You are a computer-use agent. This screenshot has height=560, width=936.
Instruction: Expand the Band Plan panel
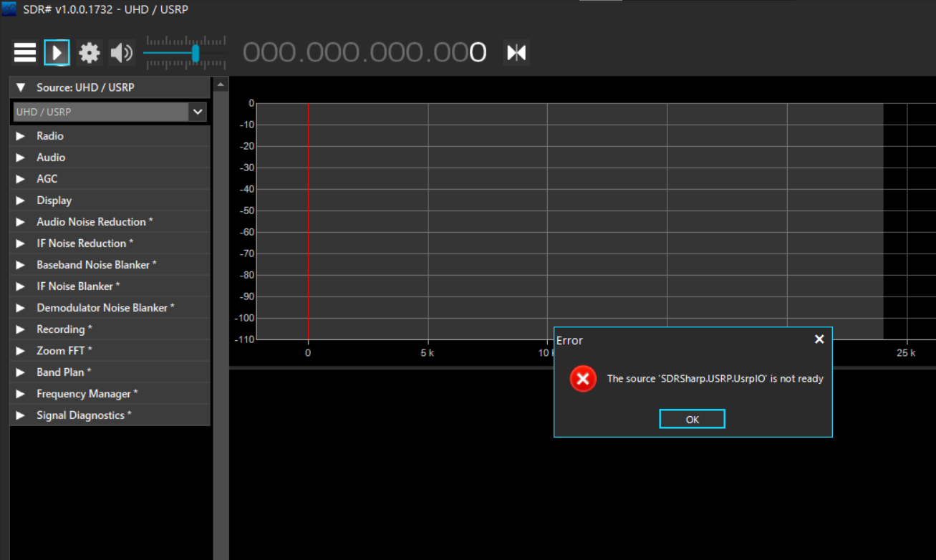(x=110, y=372)
